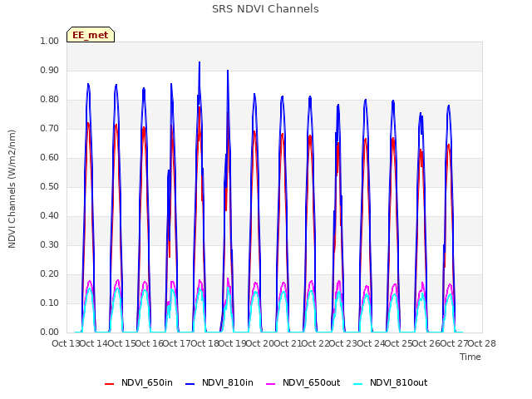Click the red NDVI_650in legend swatch
The height and width of the screenshot is (399, 532).
tap(109, 383)
